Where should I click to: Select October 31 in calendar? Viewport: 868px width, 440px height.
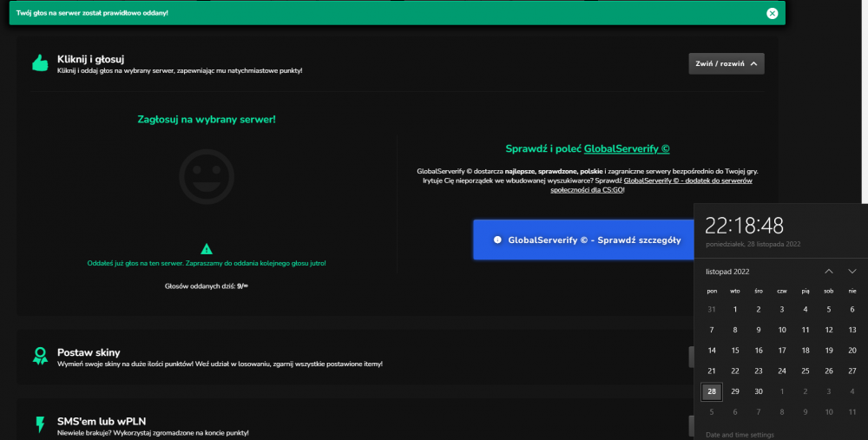click(x=712, y=309)
